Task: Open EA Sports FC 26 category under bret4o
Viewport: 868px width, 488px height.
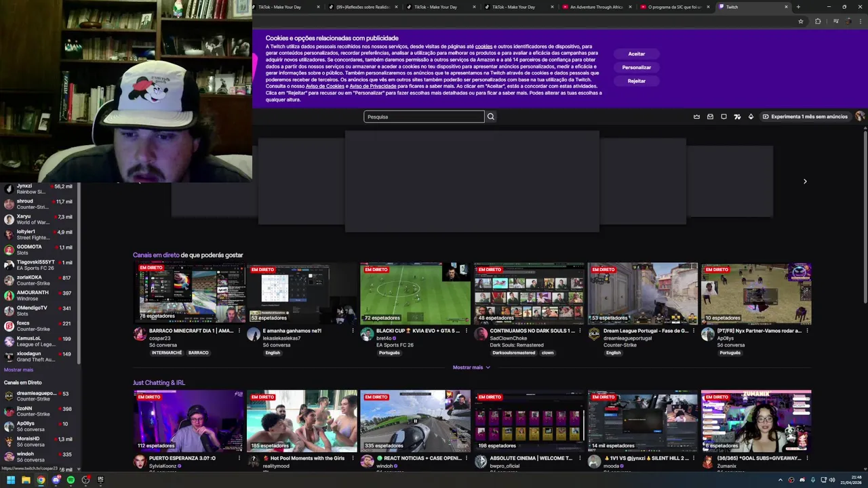Action: click(395, 345)
